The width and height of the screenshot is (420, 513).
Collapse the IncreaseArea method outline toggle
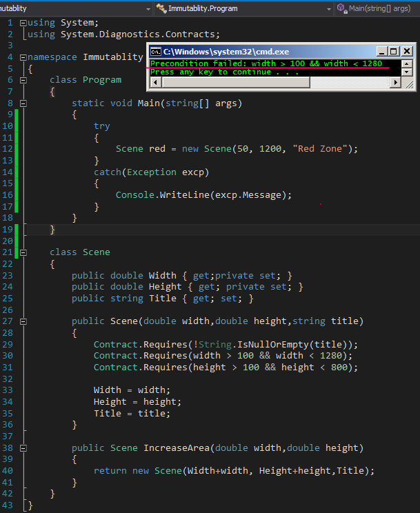23,448
